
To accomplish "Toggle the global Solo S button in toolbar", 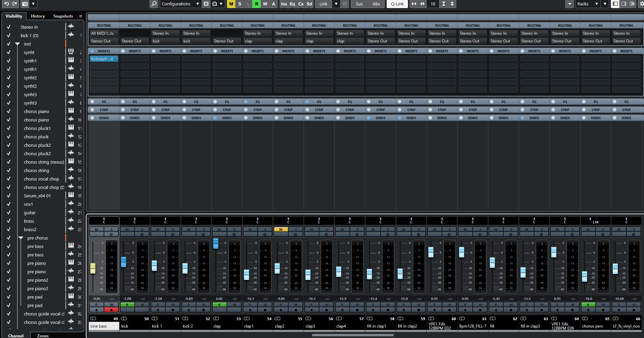I will tap(240, 4).
